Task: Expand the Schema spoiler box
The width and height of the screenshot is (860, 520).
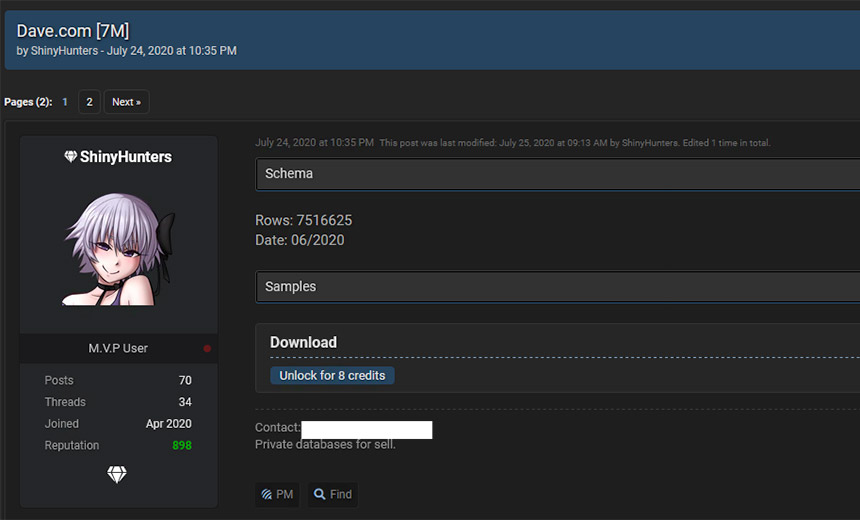Action: [558, 174]
